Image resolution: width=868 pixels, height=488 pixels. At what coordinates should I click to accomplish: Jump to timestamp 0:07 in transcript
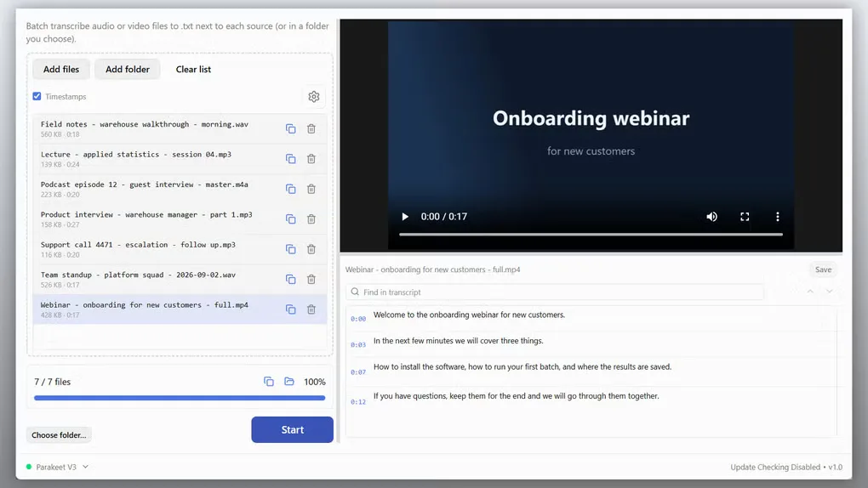pyautogui.click(x=358, y=372)
